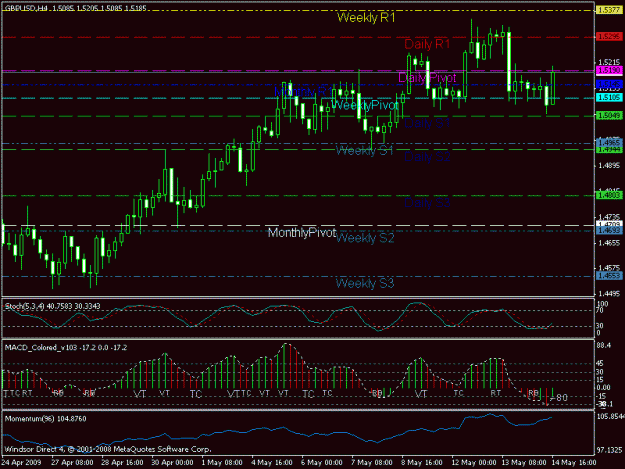The image size is (625, 469).
Task: Click the Monthly R1 label
Action: [x=303, y=92]
